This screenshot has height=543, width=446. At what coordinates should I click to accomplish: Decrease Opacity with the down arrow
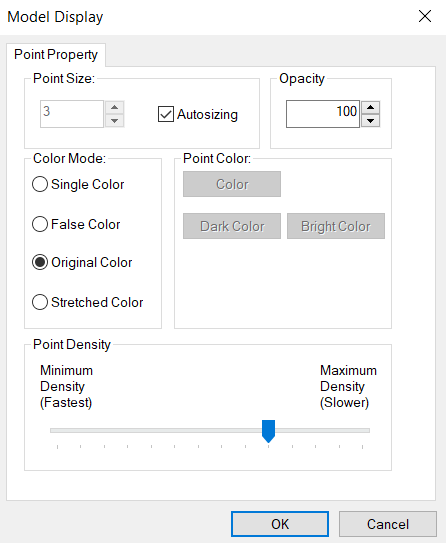click(x=371, y=121)
